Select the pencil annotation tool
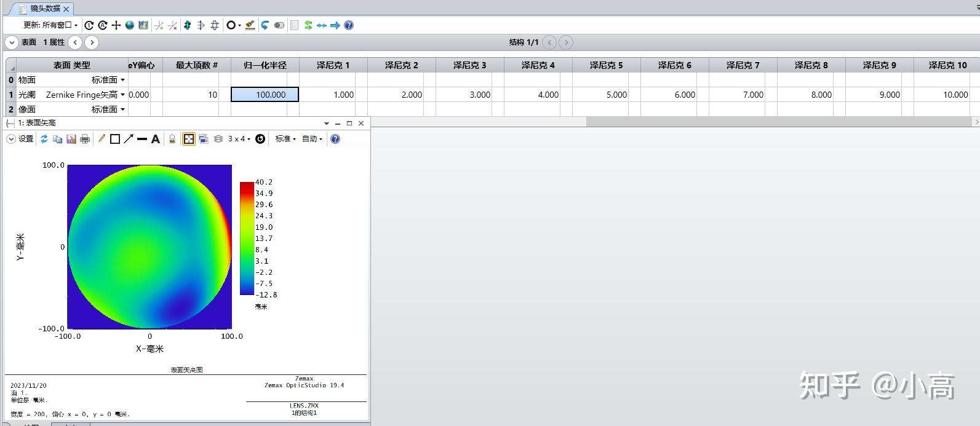This screenshot has height=426, width=980. click(102, 139)
